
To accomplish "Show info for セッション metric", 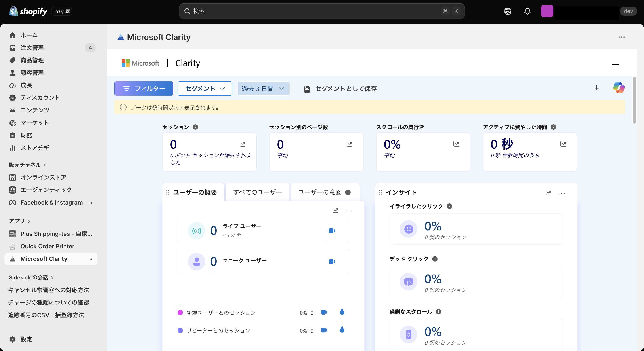I will click(195, 127).
